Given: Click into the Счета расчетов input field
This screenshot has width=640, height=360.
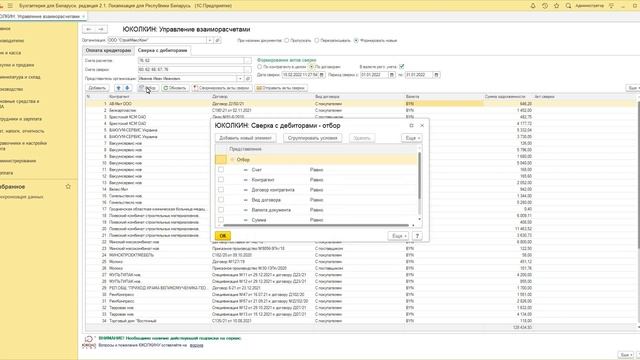Looking at the screenshot, I should [x=191, y=60].
